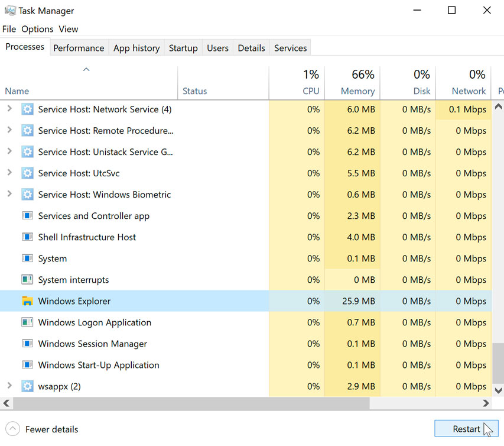Open the View menu

point(68,28)
